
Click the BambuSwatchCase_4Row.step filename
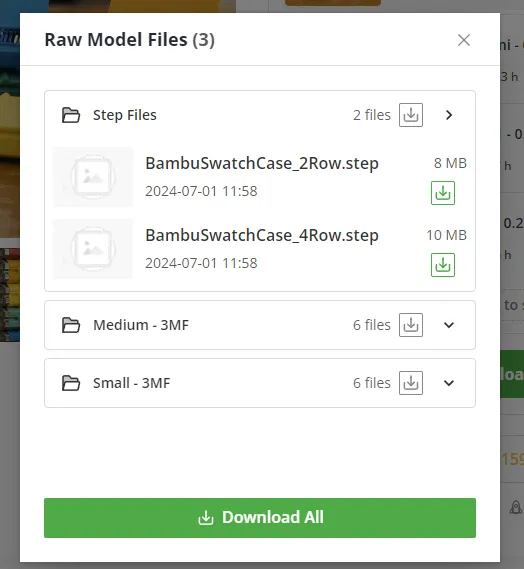(262, 235)
